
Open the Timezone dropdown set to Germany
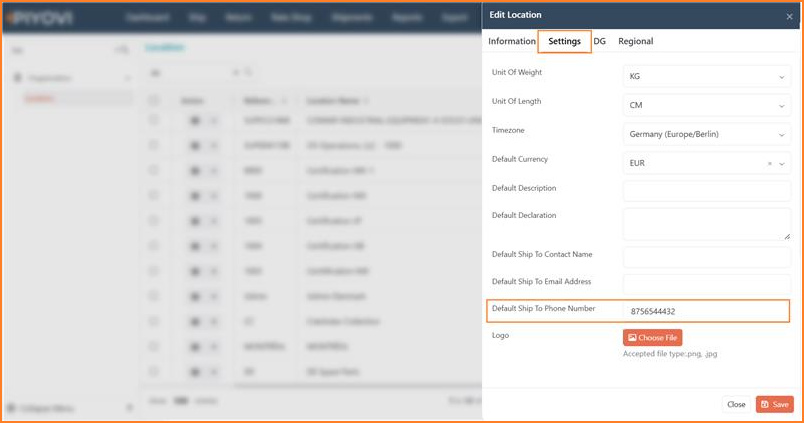[707, 134]
